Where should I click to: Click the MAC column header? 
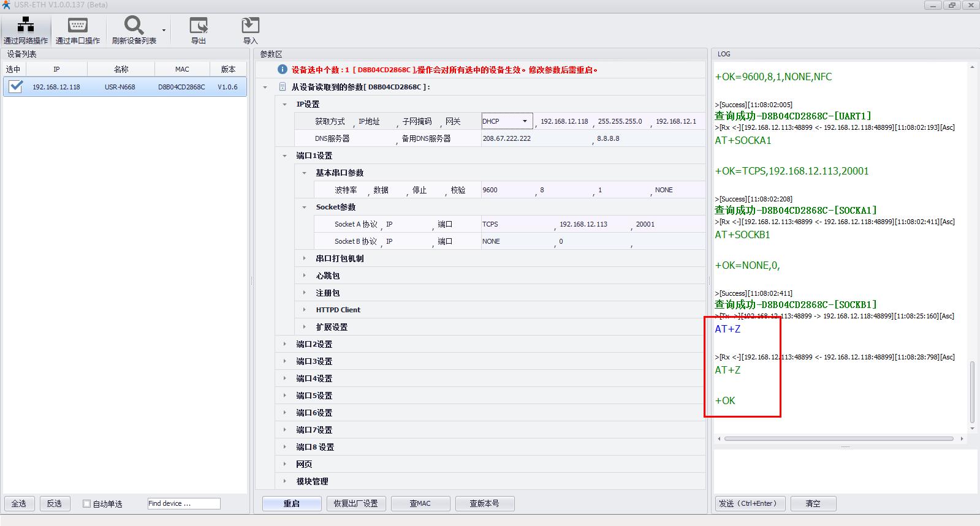[x=182, y=69]
